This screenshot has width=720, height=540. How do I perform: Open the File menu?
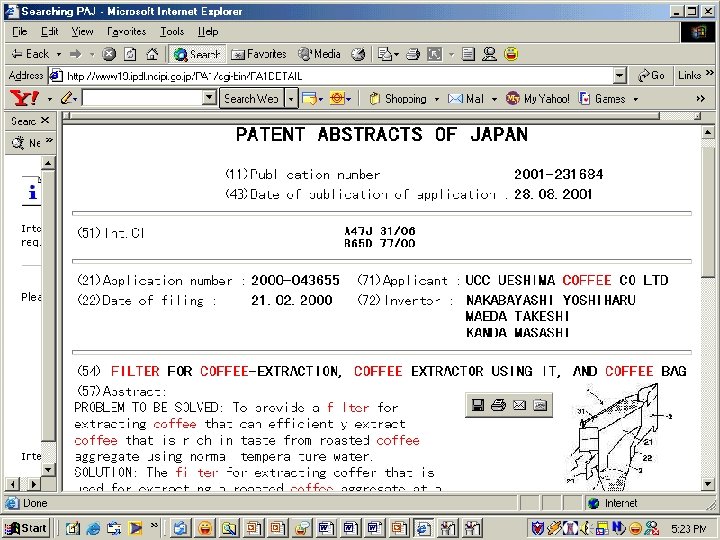tap(20, 32)
